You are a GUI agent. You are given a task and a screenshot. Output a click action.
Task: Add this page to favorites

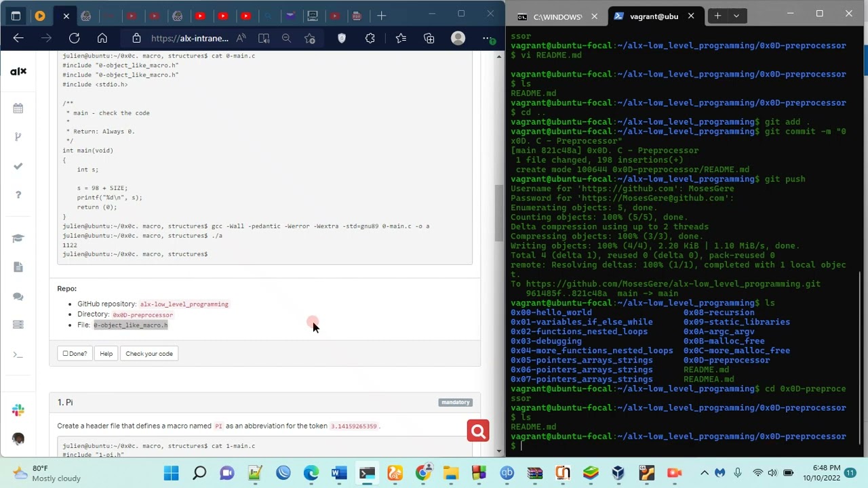point(310,39)
